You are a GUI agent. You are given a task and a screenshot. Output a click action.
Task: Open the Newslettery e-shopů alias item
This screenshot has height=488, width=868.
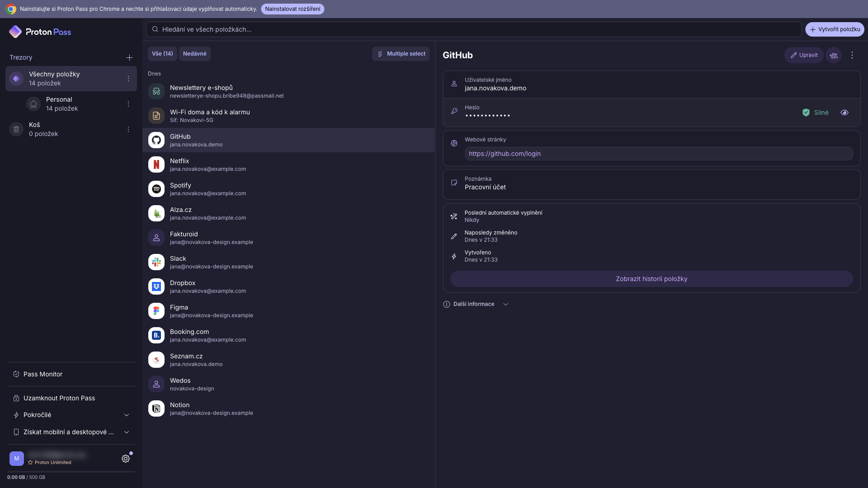point(288,91)
